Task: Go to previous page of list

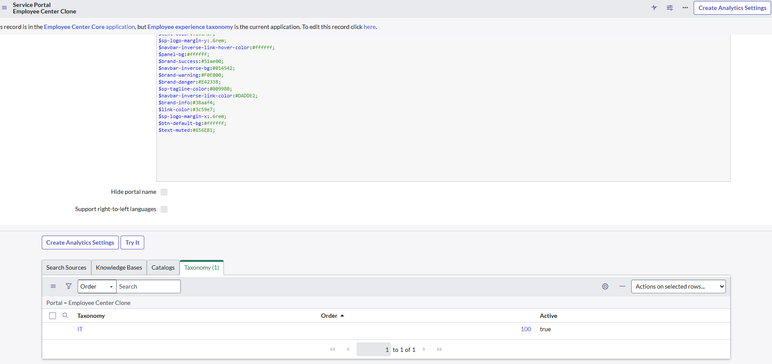Action: pyautogui.click(x=348, y=349)
